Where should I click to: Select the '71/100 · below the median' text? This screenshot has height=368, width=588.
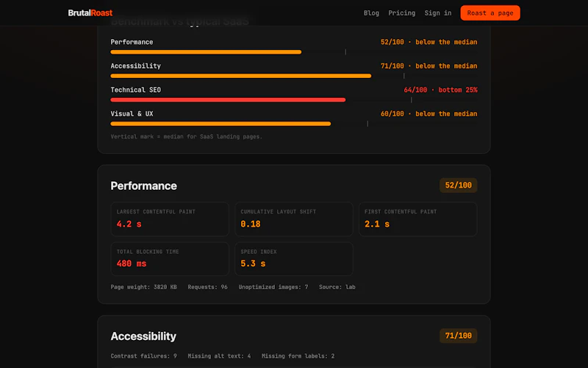(429, 66)
